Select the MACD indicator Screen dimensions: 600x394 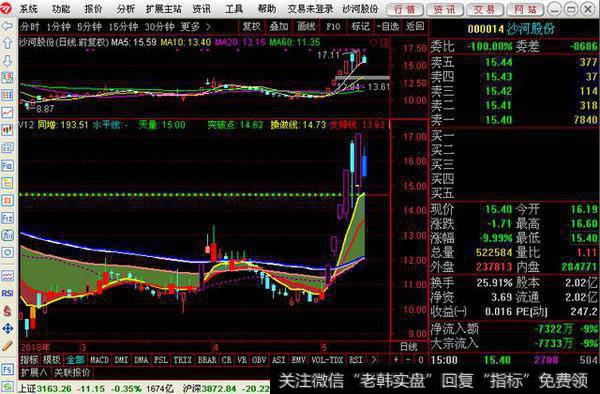coord(99,360)
